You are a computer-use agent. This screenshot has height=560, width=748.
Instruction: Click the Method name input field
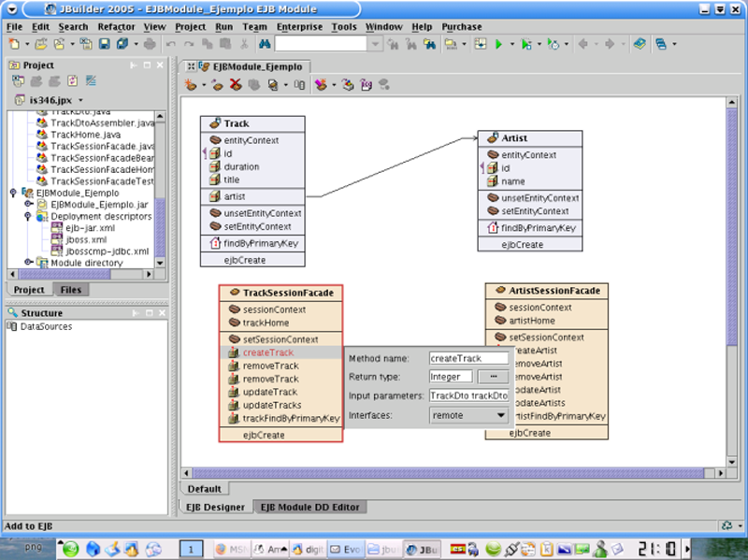[x=467, y=358]
